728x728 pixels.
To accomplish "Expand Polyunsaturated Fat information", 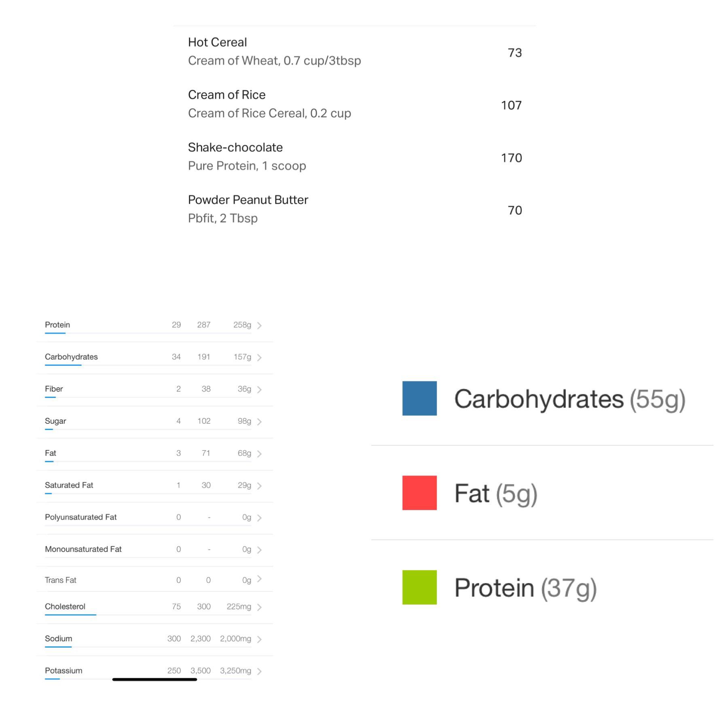I will pos(260,517).
